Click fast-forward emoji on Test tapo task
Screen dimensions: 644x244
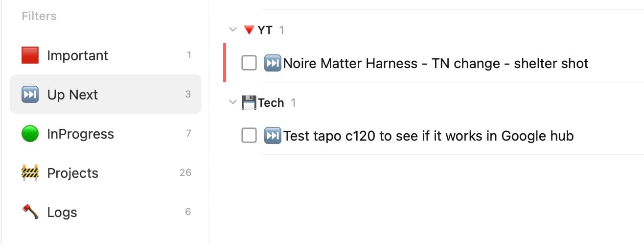[x=272, y=136]
